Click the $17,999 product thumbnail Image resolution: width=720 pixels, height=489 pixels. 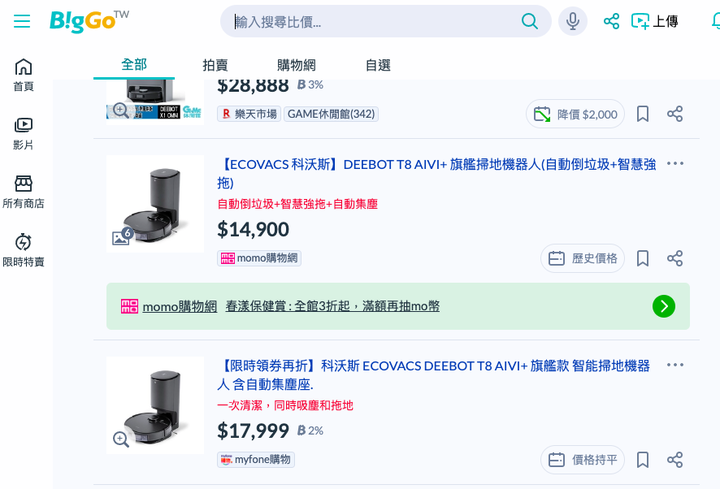coord(155,405)
